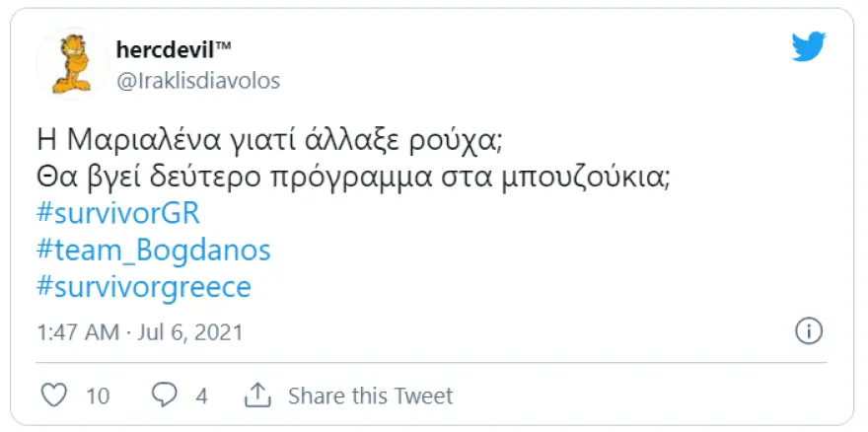868x432 pixels.
Task: Click the like count of 10
Action: pyautogui.click(x=98, y=396)
